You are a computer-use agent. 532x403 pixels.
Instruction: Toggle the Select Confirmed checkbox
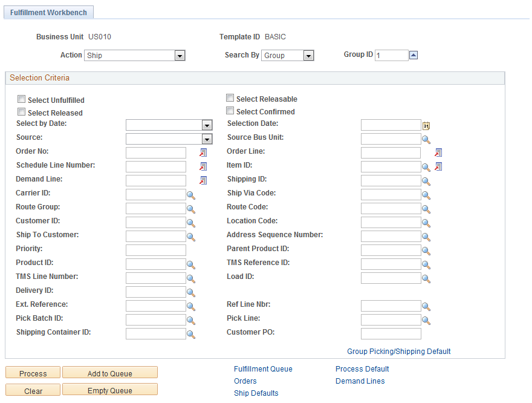click(230, 111)
